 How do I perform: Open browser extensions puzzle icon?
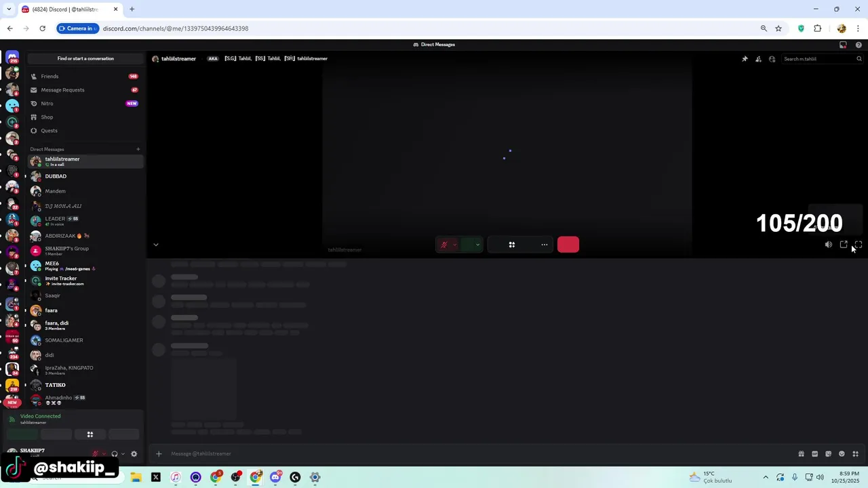818,28
